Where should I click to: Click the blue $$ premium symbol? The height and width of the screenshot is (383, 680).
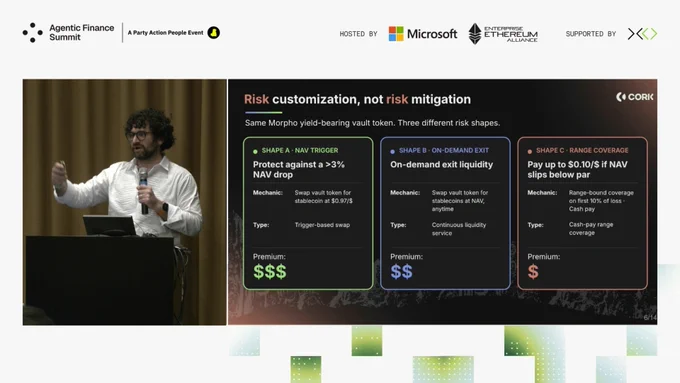(402, 272)
